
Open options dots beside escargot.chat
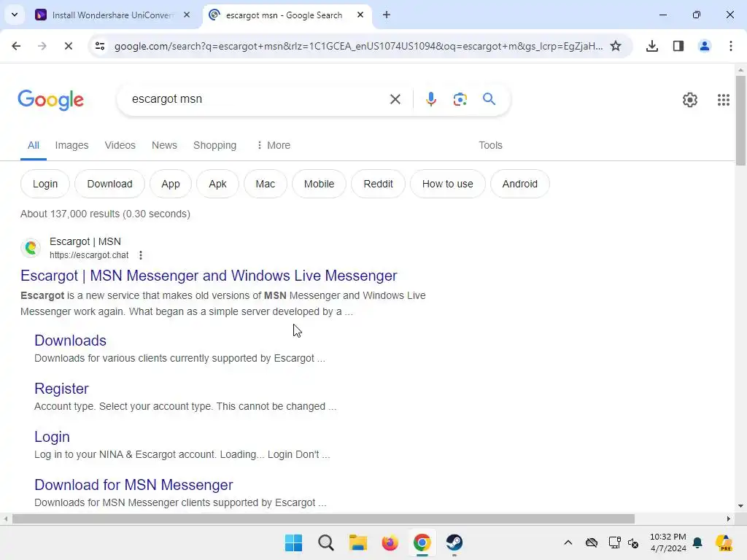click(x=141, y=255)
